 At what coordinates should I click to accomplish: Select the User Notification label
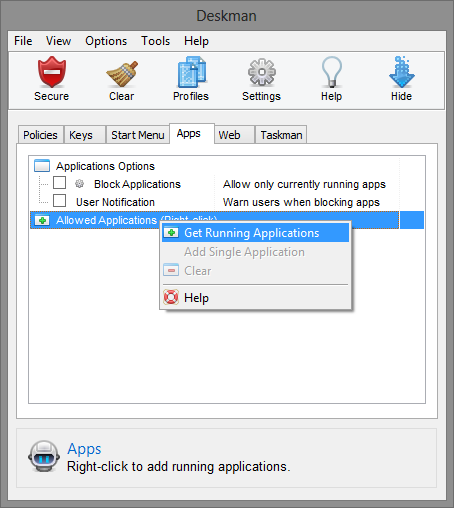[115, 202]
